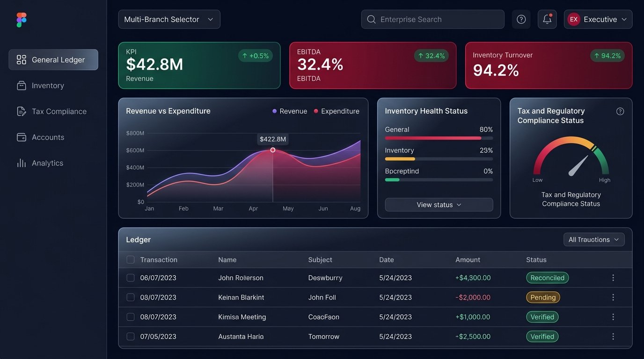The width and height of the screenshot is (644, 359).
Task: Open the Multi-Branch Selector dropdown
Action: pyautogui.click(x=169, y=19)
